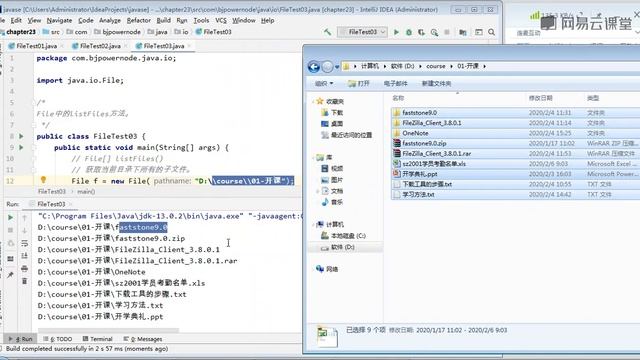The height and width of the screenshot is (360, 640).
Task: Expand 收藏夹 node in navigation pane
Action: [313, 101]
